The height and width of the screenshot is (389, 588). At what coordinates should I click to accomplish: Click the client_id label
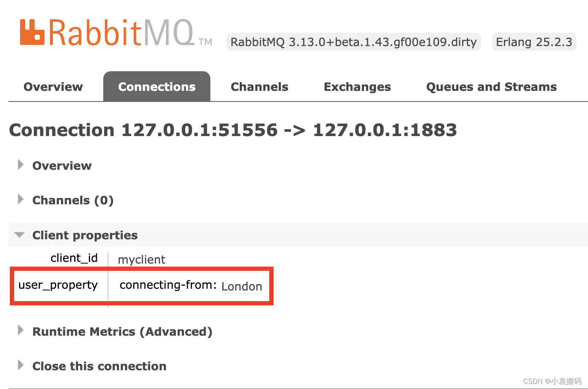click(x=74, y=258)
